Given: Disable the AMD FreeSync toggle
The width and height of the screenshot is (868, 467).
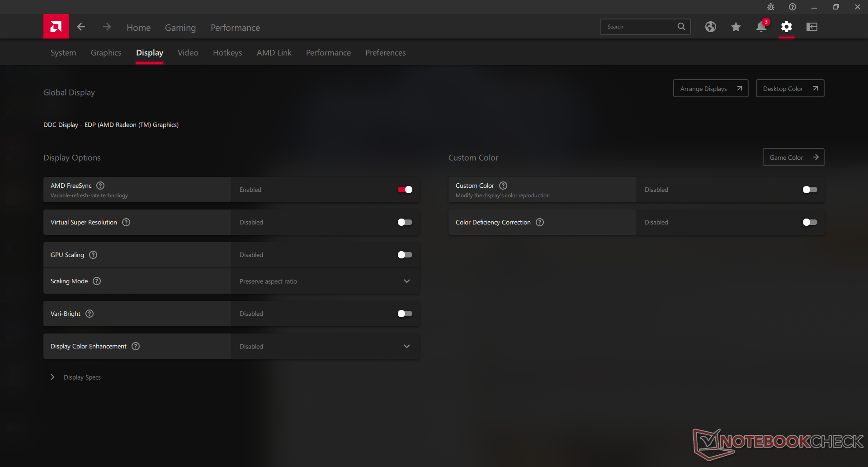Looking at the screenshot, I should pos(405,190).
